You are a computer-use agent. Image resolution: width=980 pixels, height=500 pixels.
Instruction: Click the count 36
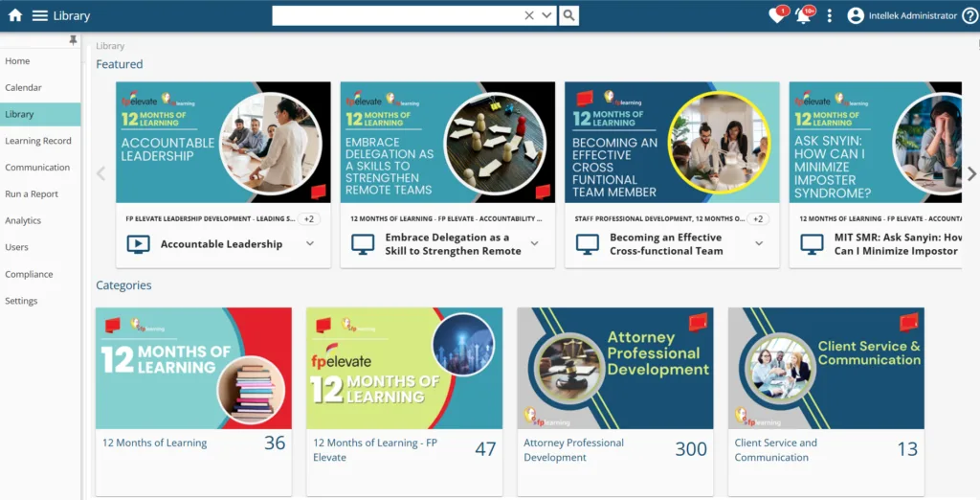(x=275, y=443)
